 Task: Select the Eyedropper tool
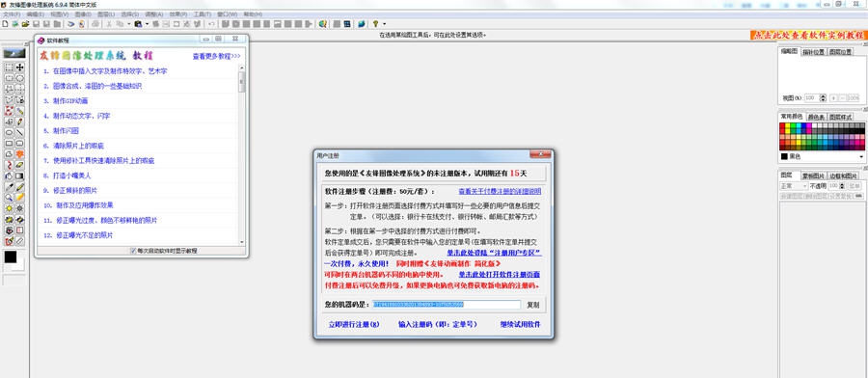pos(9,186)
